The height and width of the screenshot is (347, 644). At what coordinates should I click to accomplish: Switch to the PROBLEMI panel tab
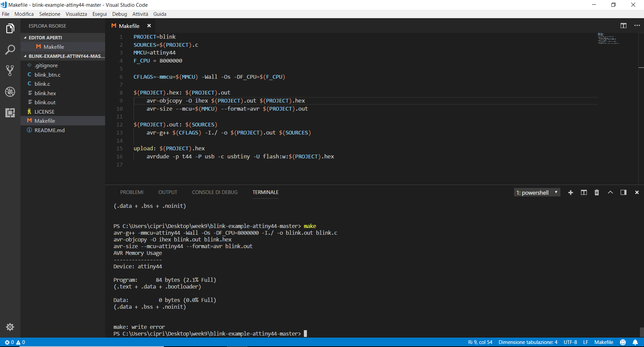132,192
